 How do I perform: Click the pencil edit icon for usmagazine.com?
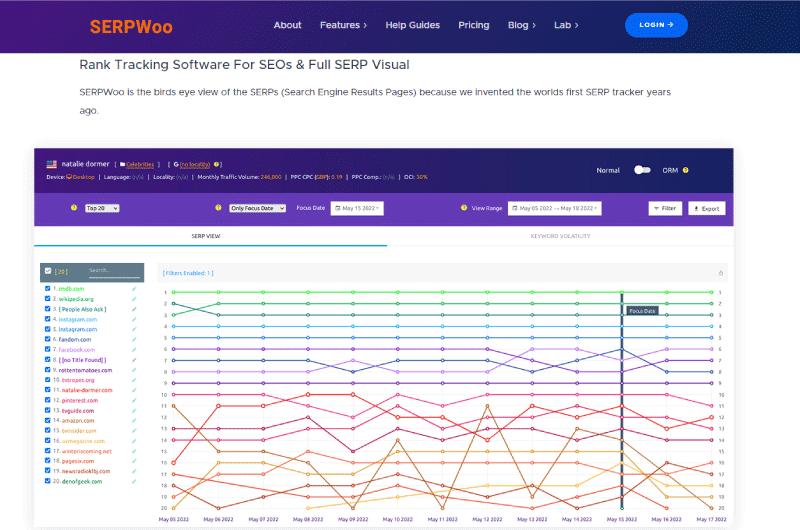(x=134, y=441)
